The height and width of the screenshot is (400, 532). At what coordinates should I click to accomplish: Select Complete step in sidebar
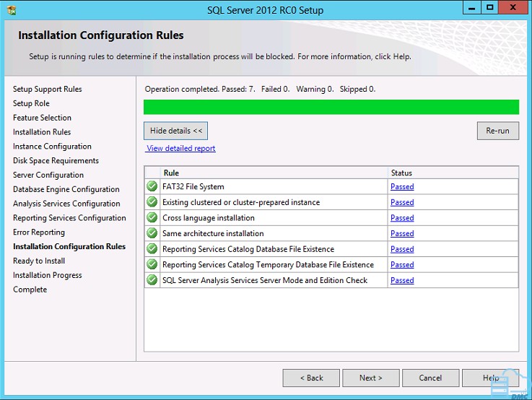click(x=30, y=290)
